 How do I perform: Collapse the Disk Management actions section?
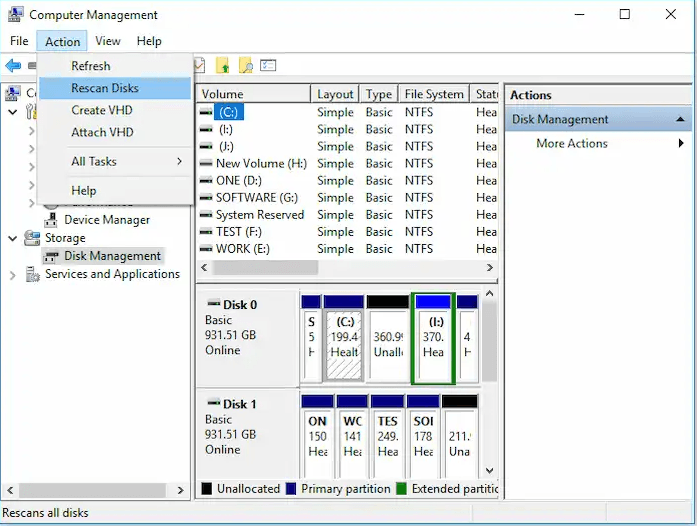(681, 120)
